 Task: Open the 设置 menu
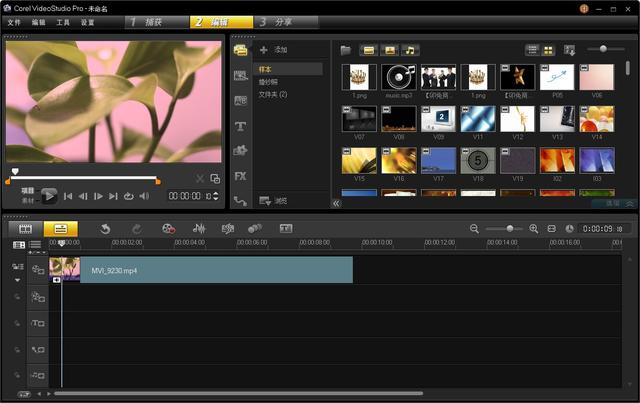click(x=87, y=22)
